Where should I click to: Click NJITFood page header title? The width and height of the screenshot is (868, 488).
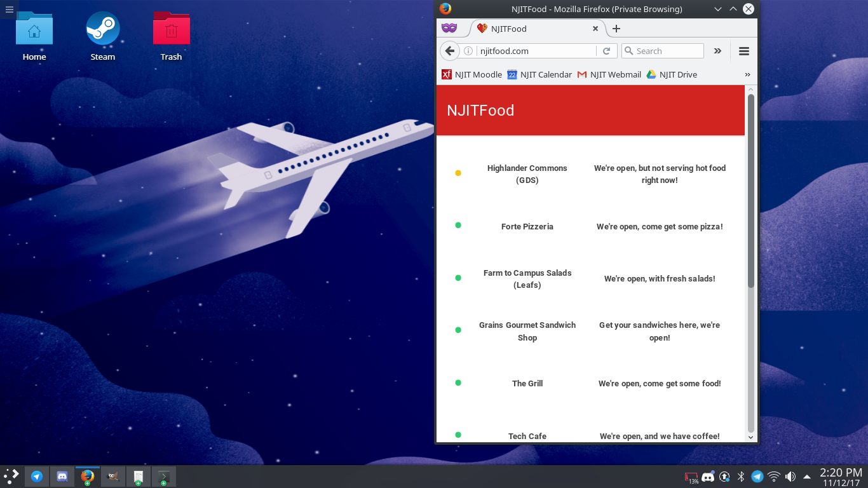pos(480,111)
